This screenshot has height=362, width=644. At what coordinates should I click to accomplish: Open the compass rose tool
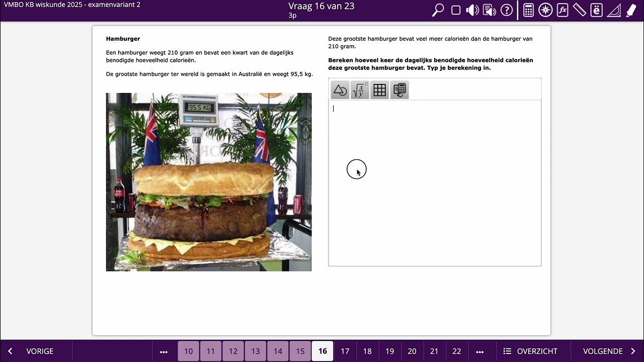545,10
